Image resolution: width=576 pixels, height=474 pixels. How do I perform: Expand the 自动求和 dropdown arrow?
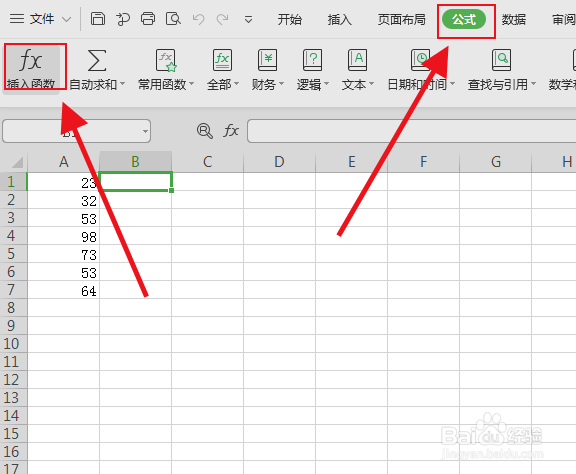[x=123, y=84]
